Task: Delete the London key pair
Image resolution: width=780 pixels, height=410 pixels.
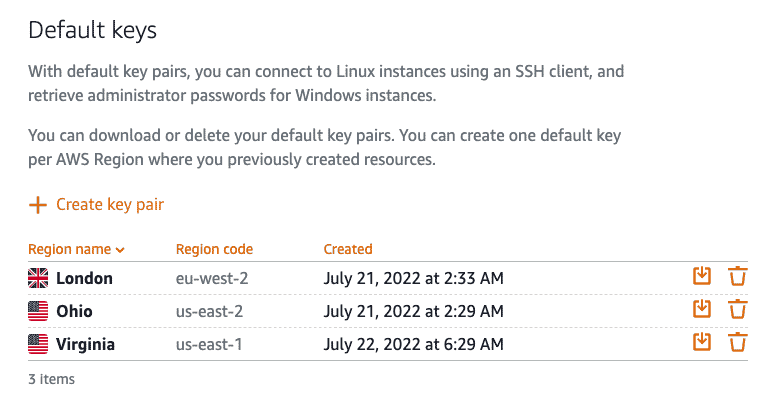Action: click(x=738, y=276)
